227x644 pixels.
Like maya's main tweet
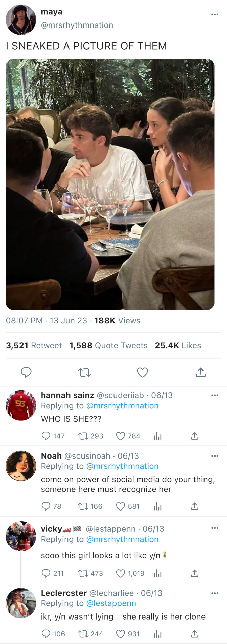(x=142, y=372)
